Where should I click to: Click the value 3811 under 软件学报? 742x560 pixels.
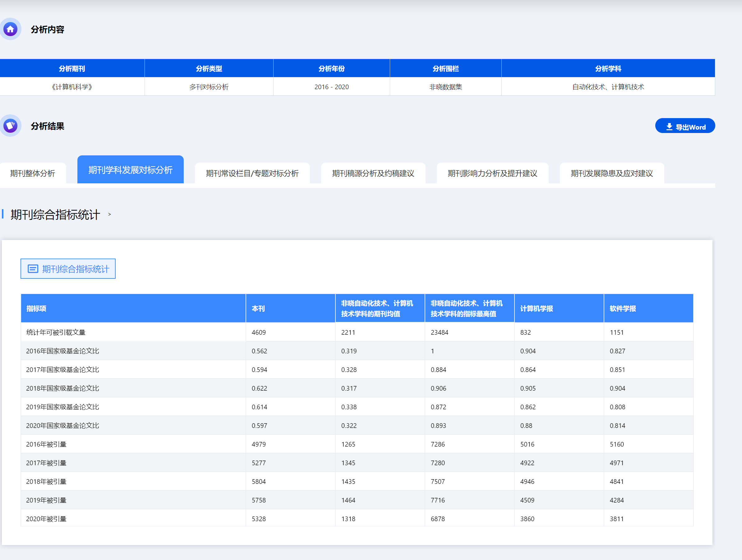tap(617, 519)
